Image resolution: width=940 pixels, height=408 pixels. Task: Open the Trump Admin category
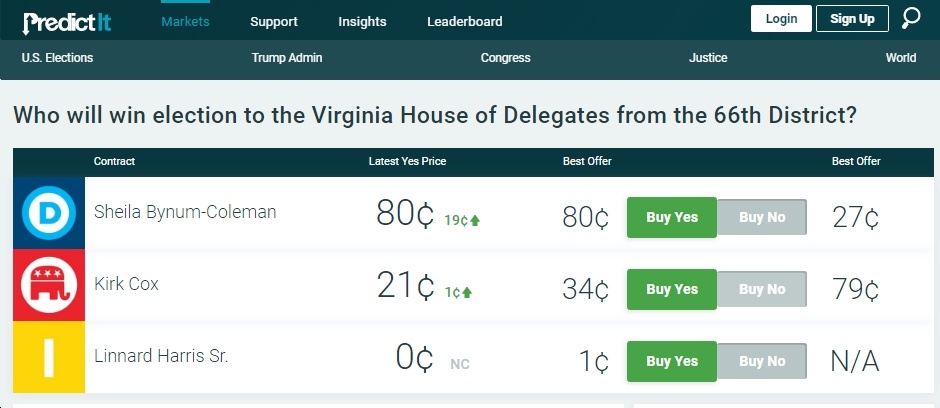[x=287, y=58]
